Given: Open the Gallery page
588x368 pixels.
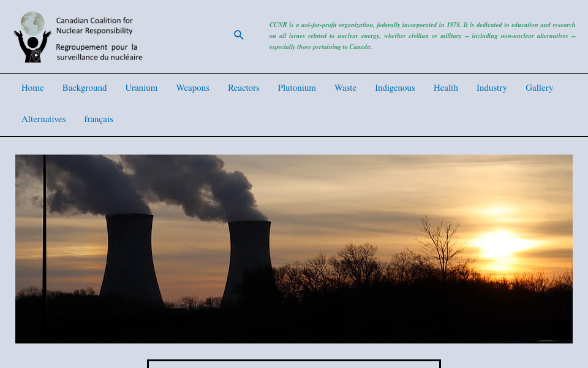Looking at the screenshot, I should click(x=539, y=88).
